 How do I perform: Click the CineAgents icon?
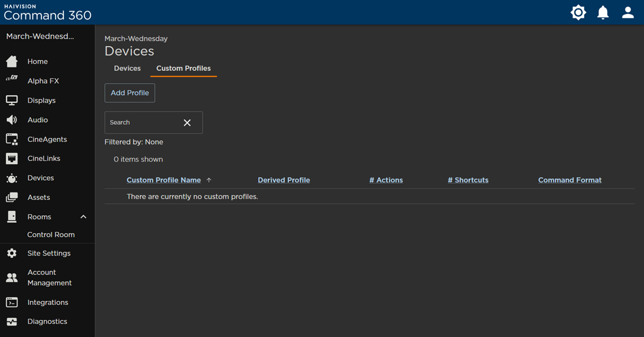12,139
